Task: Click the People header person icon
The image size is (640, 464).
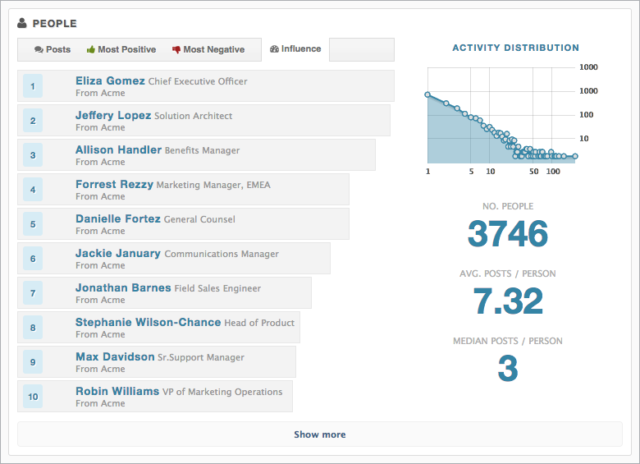Action: [23, 22]
